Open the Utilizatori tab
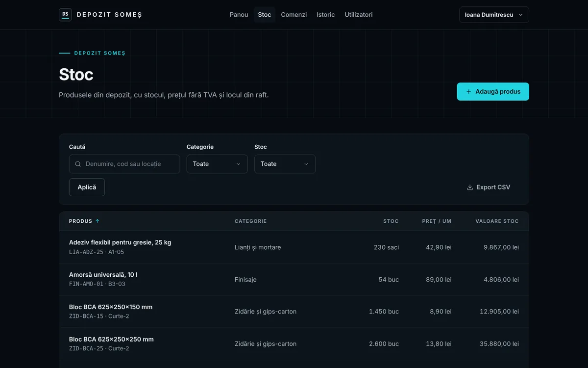 (359, 15)
